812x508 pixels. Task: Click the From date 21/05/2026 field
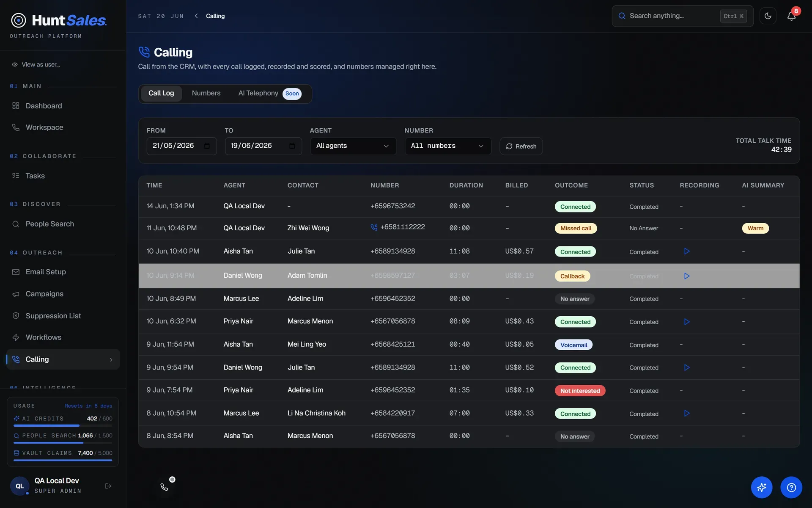pos(181,146)
